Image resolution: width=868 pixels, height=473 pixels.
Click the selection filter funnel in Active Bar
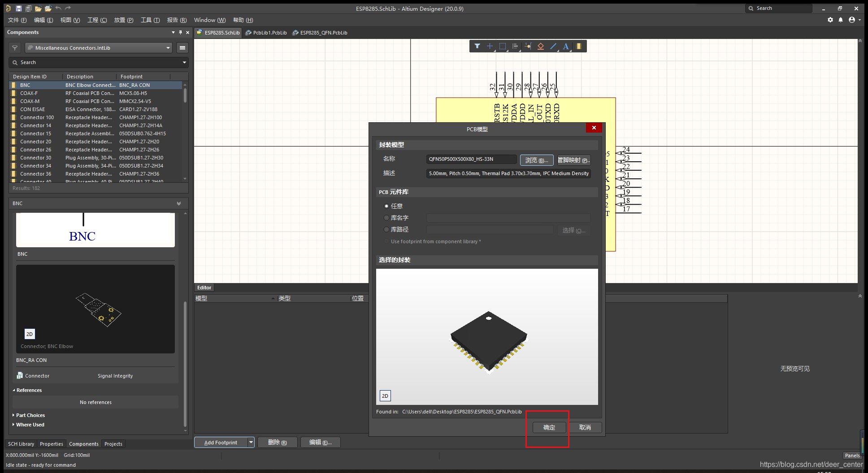click(x=477, y=46)
